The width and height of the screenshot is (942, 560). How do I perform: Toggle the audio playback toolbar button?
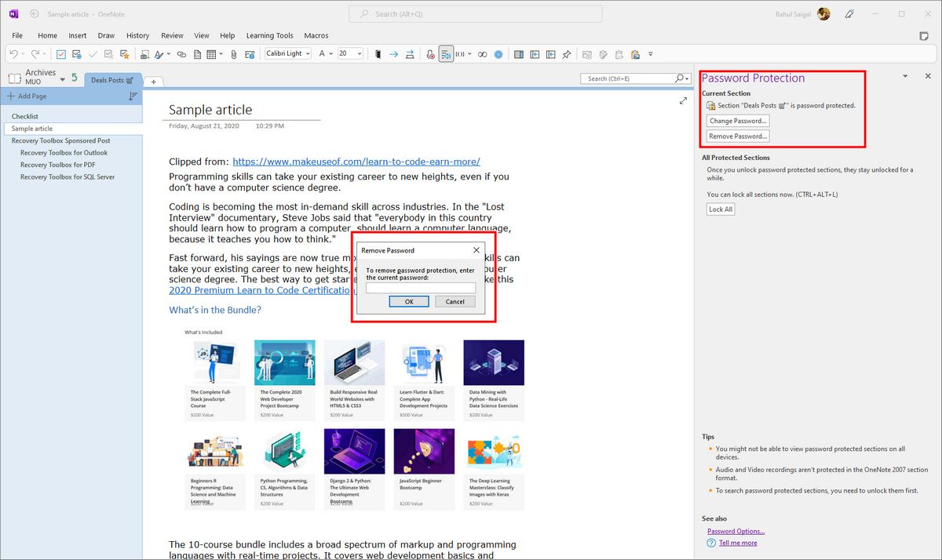click(446, 54)
